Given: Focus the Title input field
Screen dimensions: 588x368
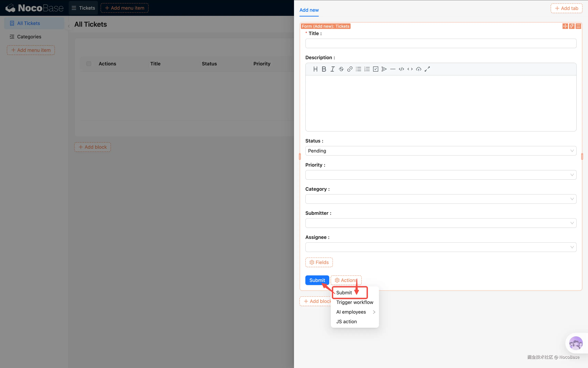Looking at the screenshot, I should [x=440, y=44].
